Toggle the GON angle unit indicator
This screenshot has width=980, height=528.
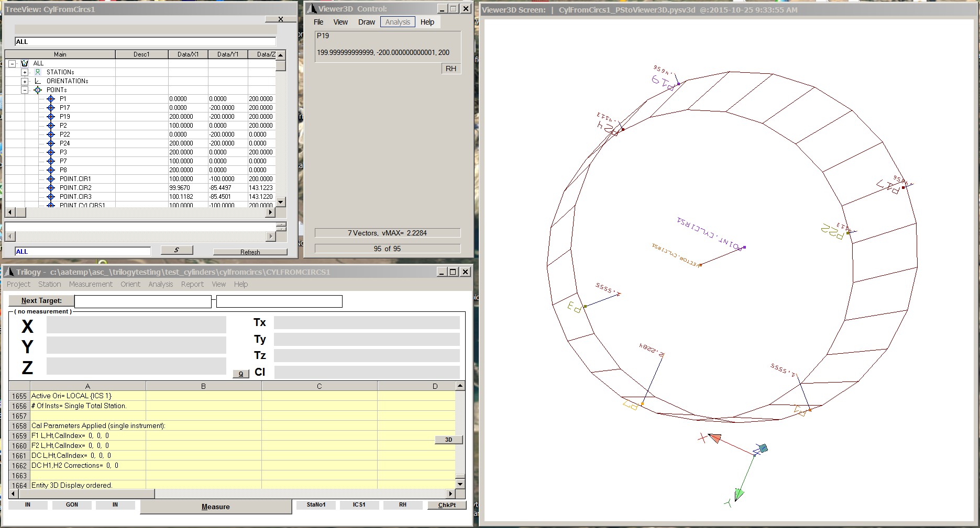[x=72, y=505]
